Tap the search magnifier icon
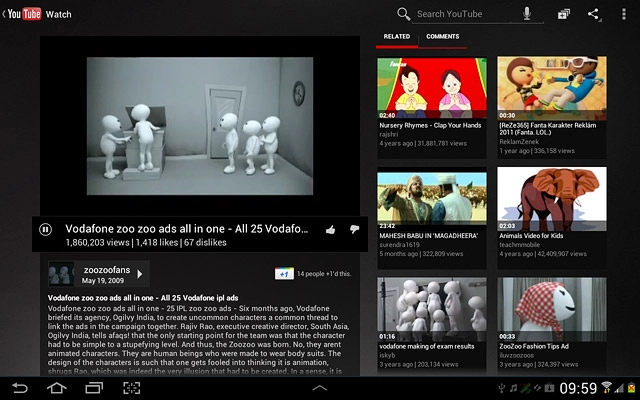The width and height of the screenshot is (640, 400). coord(403,14)
